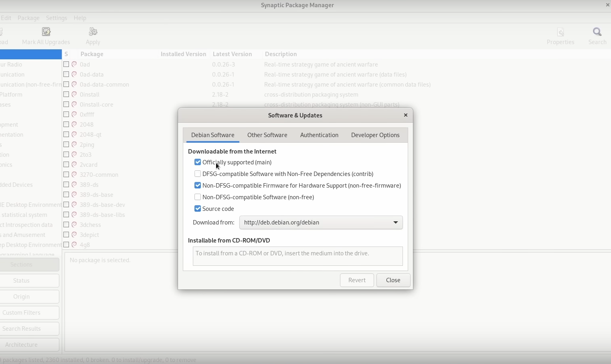Click the Debian icon next to 2to3
This screenshot has width=611, height=364.
click(74, 154)
